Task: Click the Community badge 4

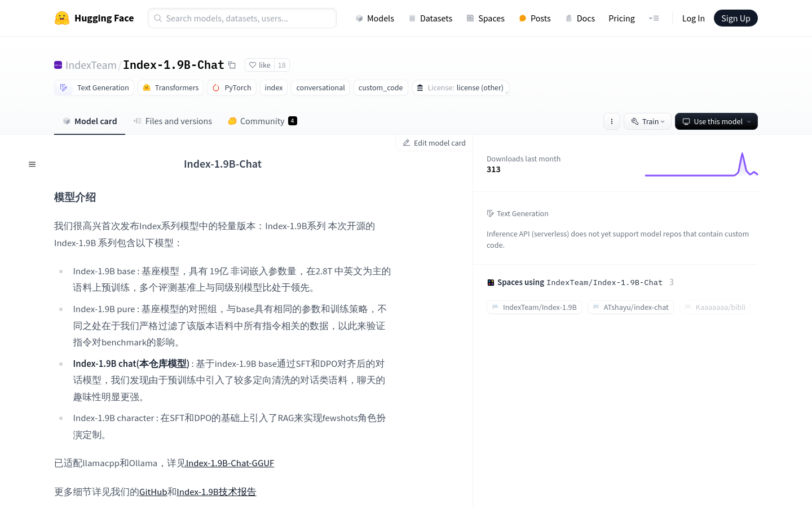Action: tap(293, 121)
